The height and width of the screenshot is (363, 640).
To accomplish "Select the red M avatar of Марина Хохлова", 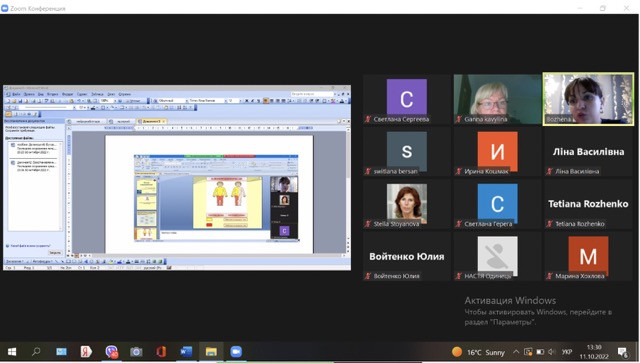I will click(588, 255).
